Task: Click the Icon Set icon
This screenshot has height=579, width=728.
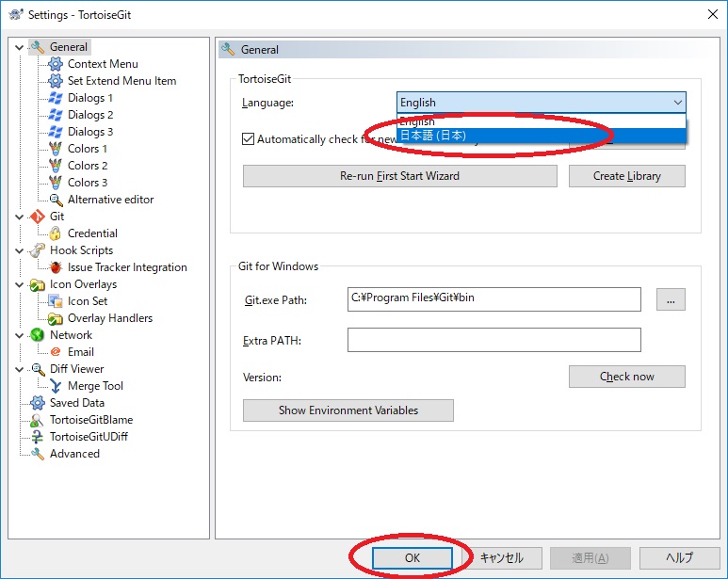Action: click(x=56, y=301)
